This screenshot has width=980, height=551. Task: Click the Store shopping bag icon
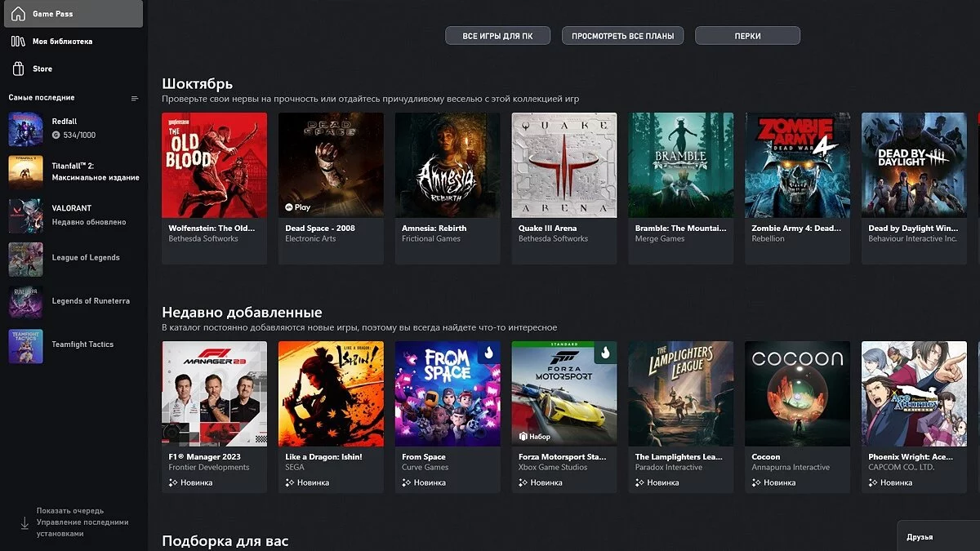[x=18, y=69]
